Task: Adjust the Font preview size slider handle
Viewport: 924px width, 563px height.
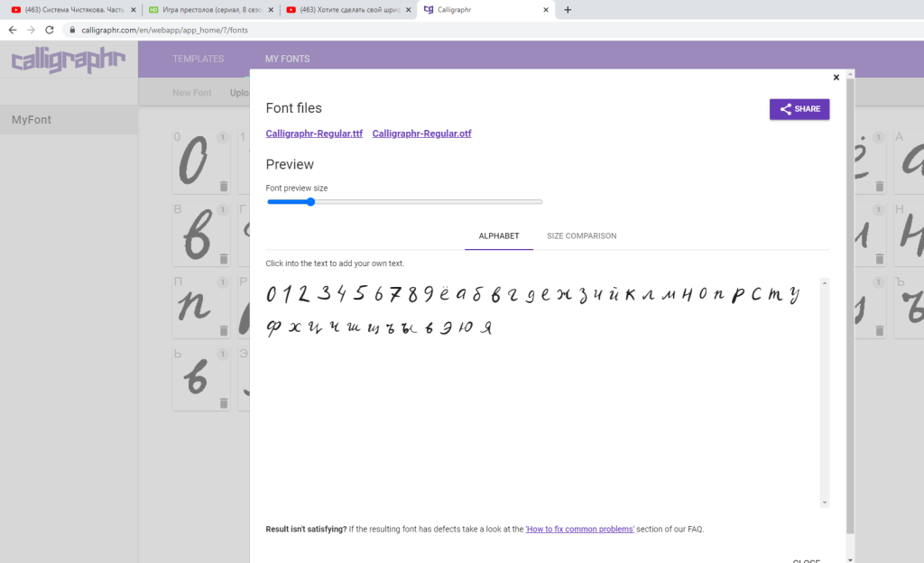Action: click(310, 202)
